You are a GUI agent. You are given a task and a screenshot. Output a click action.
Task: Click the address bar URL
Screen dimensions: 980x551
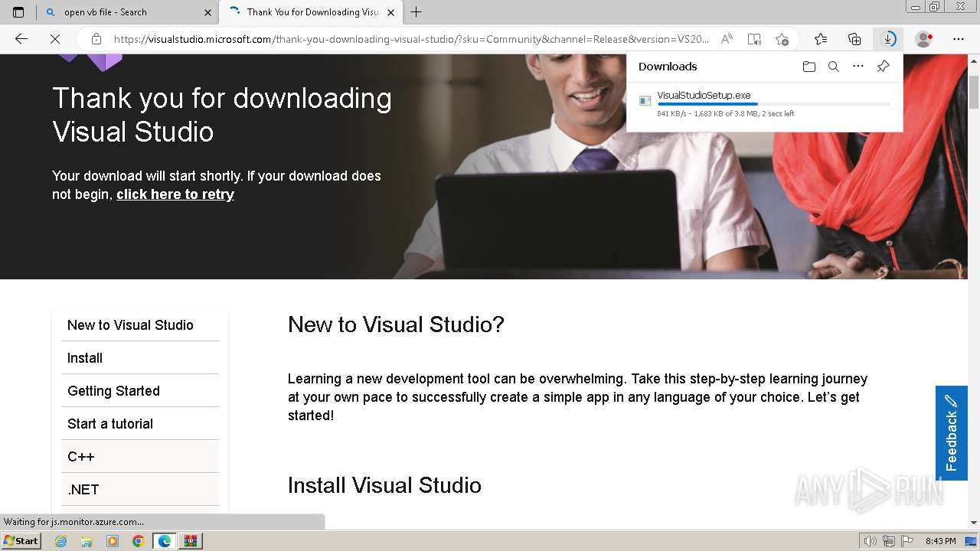pos(412,39)
